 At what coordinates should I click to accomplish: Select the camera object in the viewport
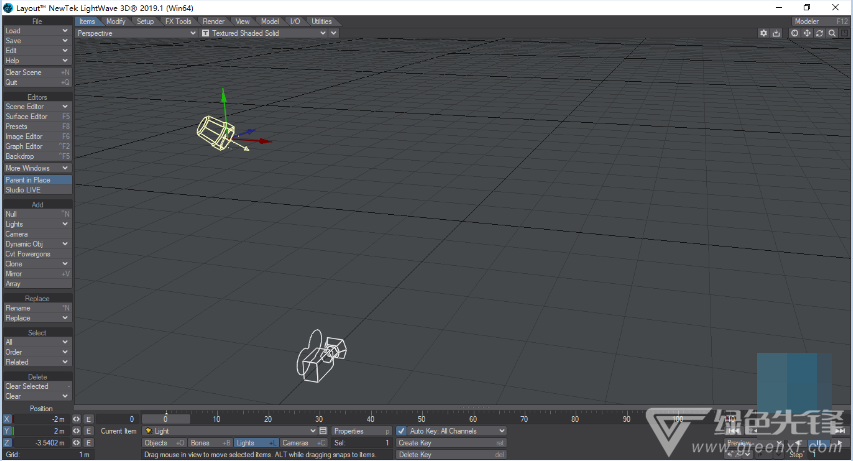320,356
